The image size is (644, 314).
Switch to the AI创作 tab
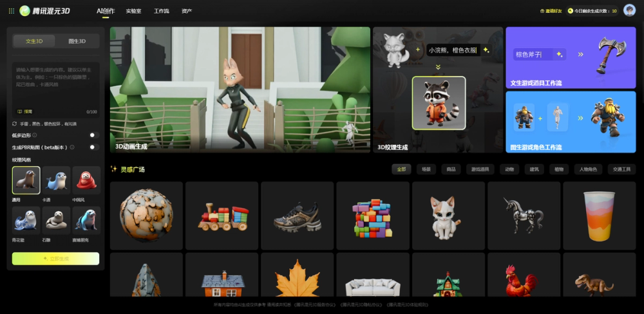tap(106, 11)
